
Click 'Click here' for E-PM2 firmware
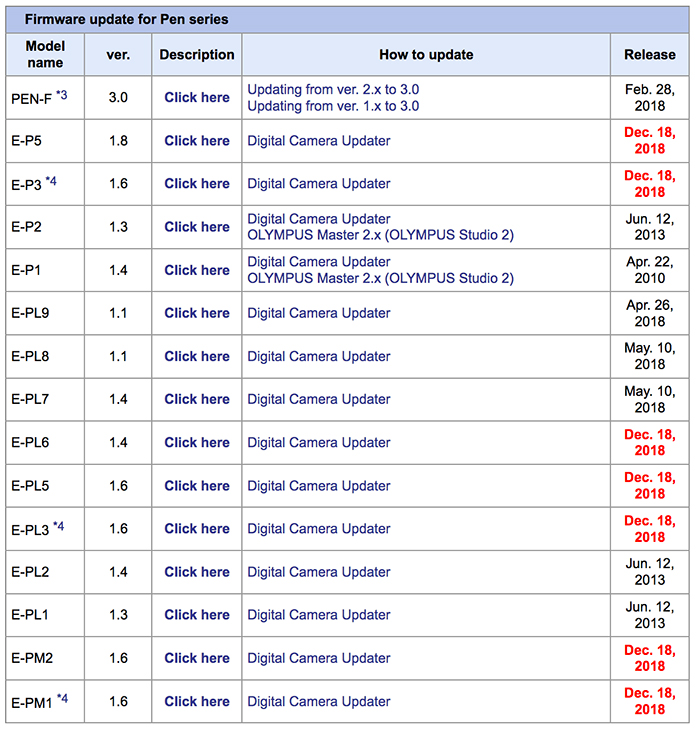(197, 658)
